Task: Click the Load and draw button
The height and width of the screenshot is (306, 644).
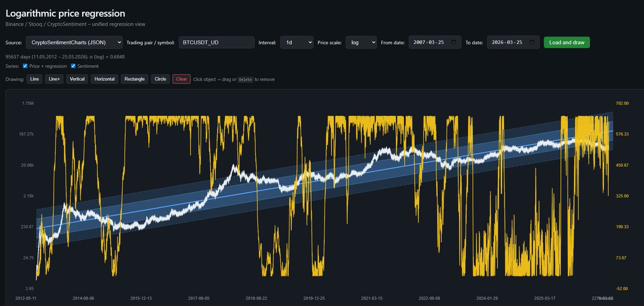Action: tap(567, 42)
